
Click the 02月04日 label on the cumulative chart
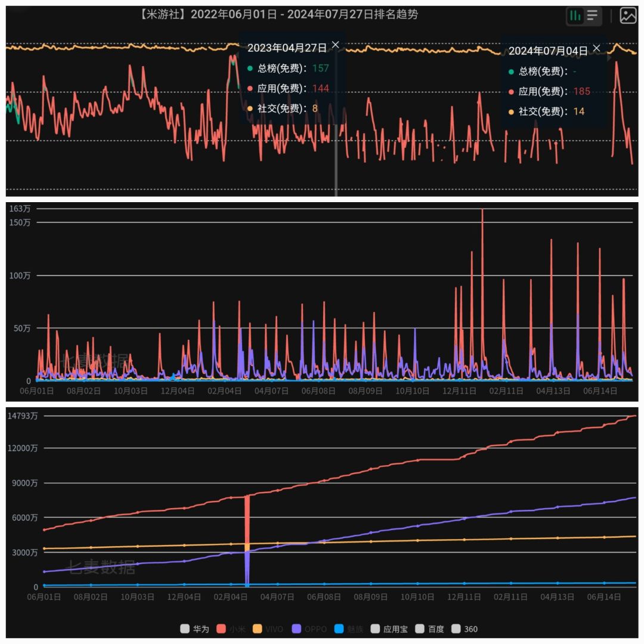coord(230,597)
